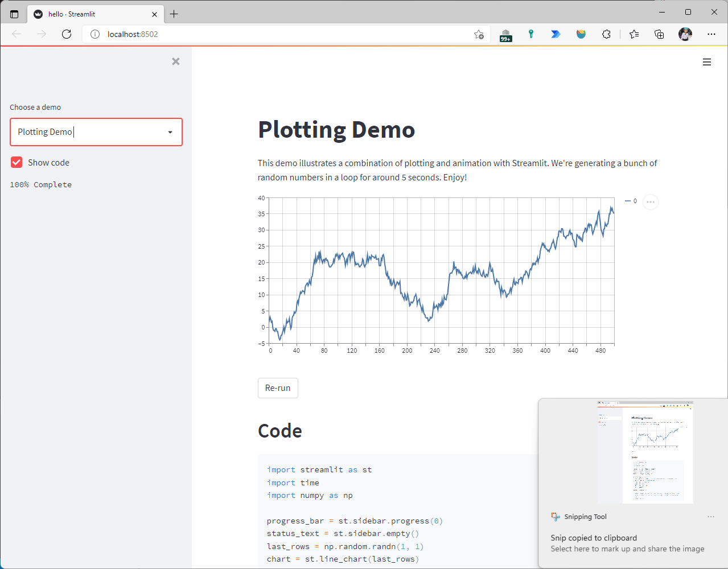
Task: Open the Favorites star menu in the toolbar
Action: [x=634, y=34]
